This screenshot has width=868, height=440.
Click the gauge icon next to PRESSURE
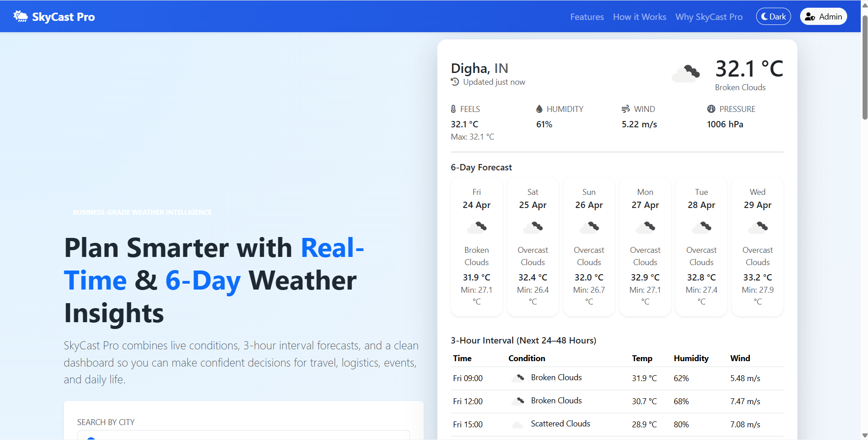(x=711, y=109)
